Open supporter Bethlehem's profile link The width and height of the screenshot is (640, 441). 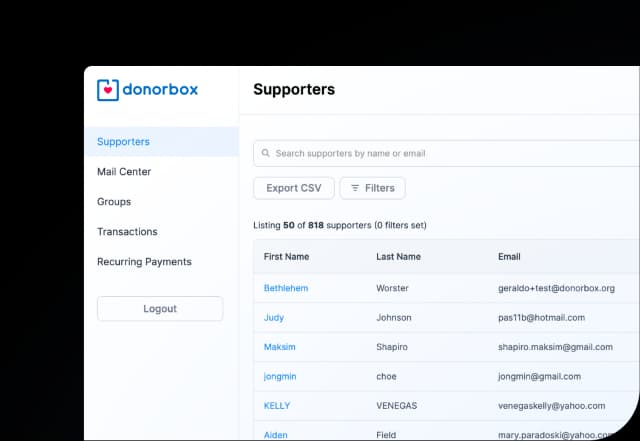tap(286, 288)
